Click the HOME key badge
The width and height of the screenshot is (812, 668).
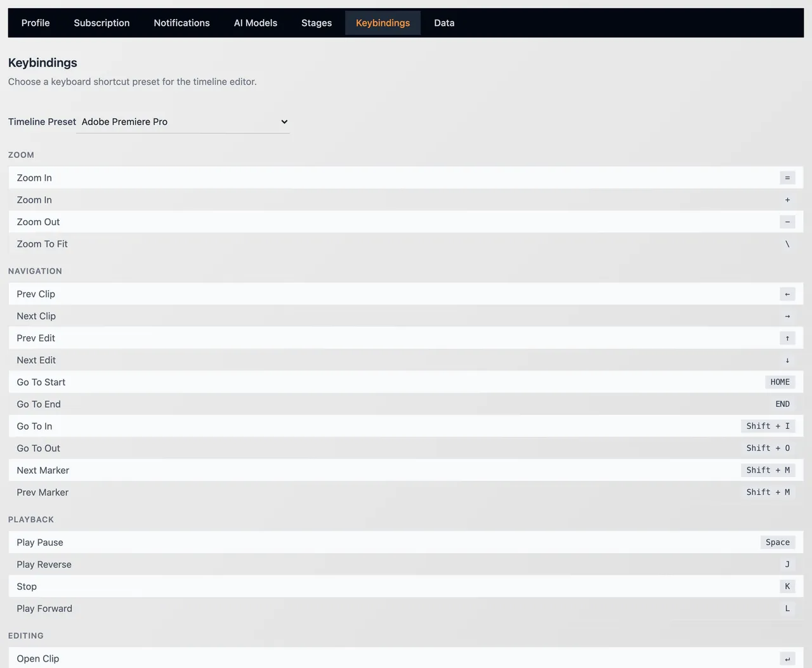tap(780, 382)
